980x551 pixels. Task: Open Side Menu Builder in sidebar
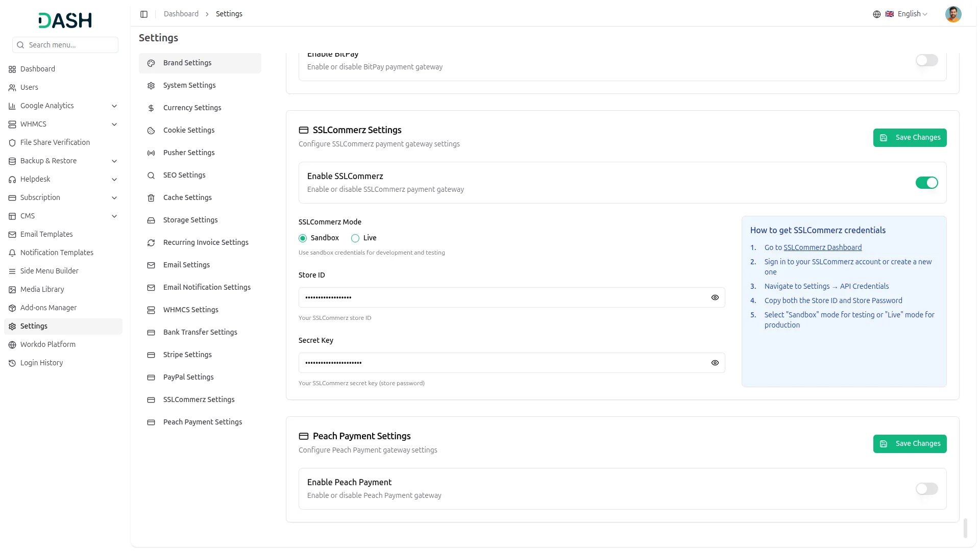pyautogui.click(x=63, y=271)
